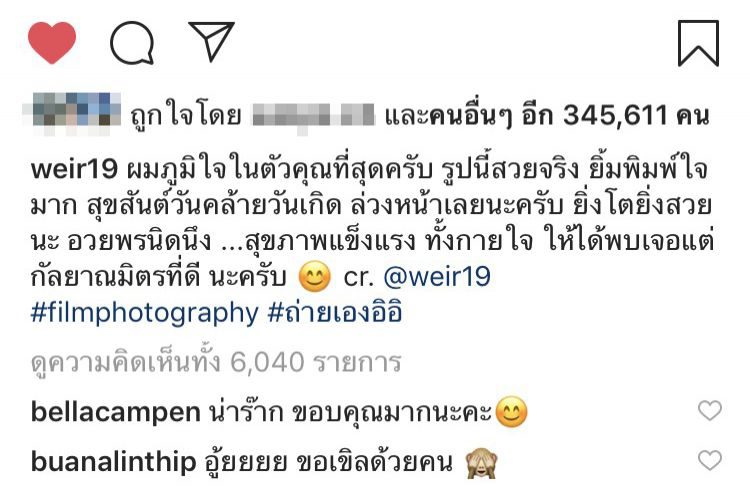Unlike the post via red heart icon
This screenshot has height=486, width=750.
pos(52,43)
